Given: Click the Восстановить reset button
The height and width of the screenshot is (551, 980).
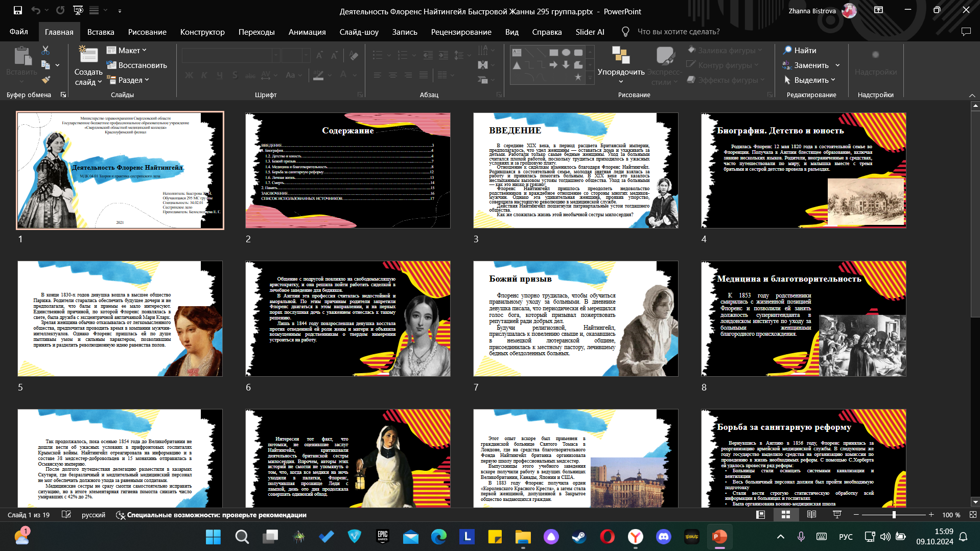Looking at the screenshot, I should point(137,65).
